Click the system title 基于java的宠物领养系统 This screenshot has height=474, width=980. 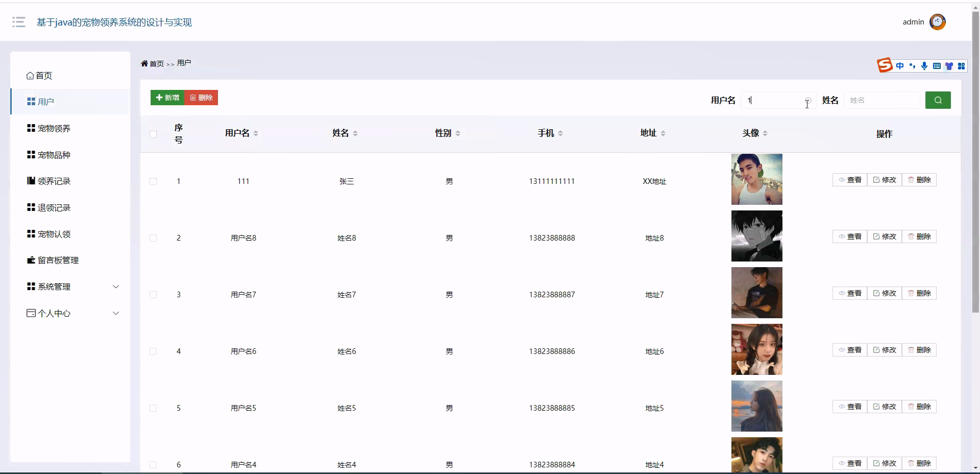tap(114, 22)
